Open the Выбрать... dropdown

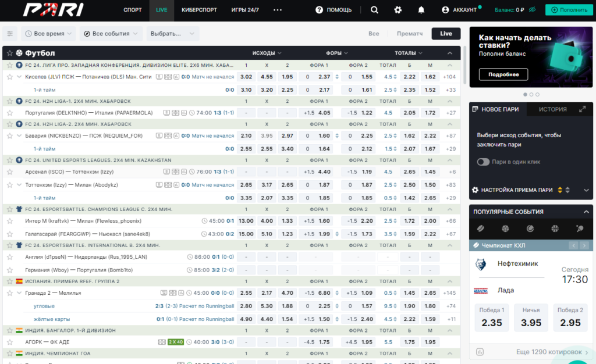click(172, 34)
